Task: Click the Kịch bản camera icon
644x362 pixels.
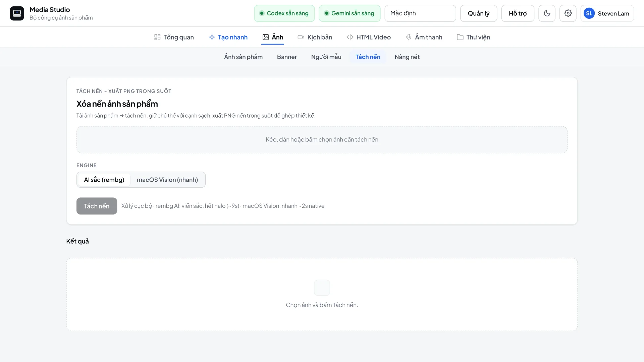Action: [x=301, y=37]
